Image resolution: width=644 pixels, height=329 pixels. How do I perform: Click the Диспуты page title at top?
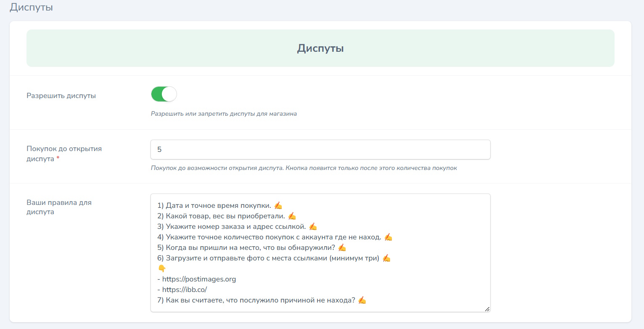pyautogui.click(x=31, y=7)
